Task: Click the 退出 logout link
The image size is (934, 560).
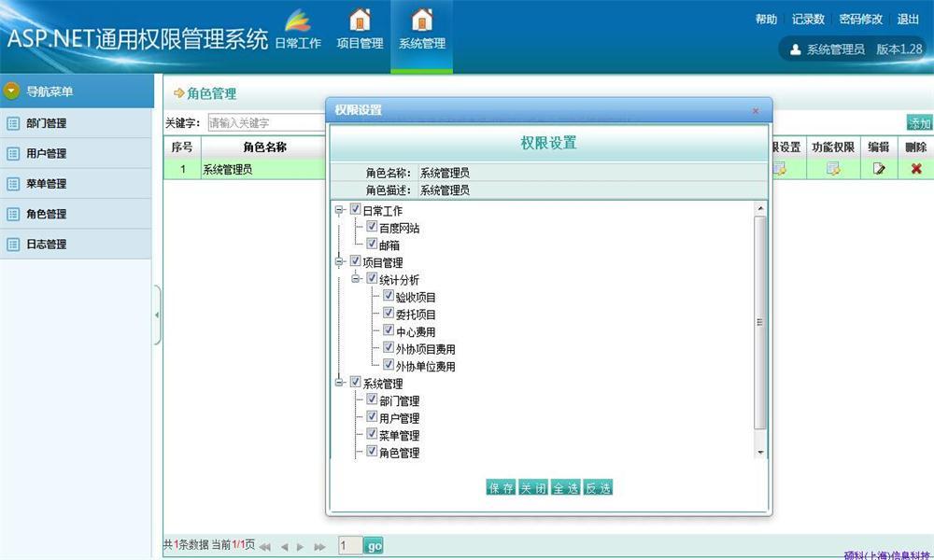Action: pos(909,19)
